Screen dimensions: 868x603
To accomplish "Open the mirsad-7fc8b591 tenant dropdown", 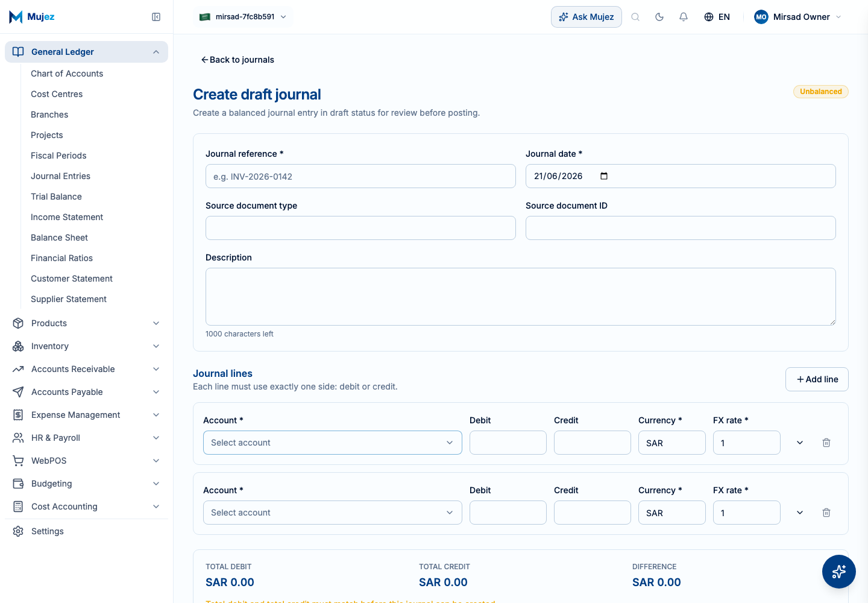I will [x=244, y=17].
